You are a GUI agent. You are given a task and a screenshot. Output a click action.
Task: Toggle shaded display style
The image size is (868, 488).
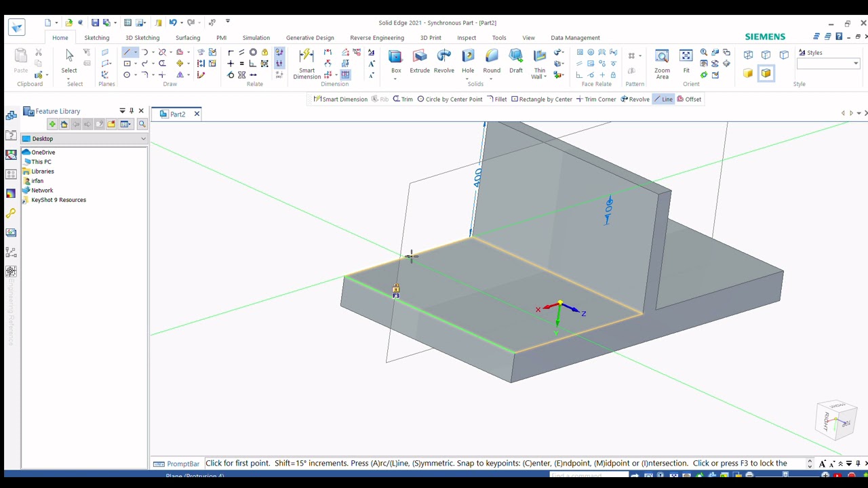[x=748, y=73]
